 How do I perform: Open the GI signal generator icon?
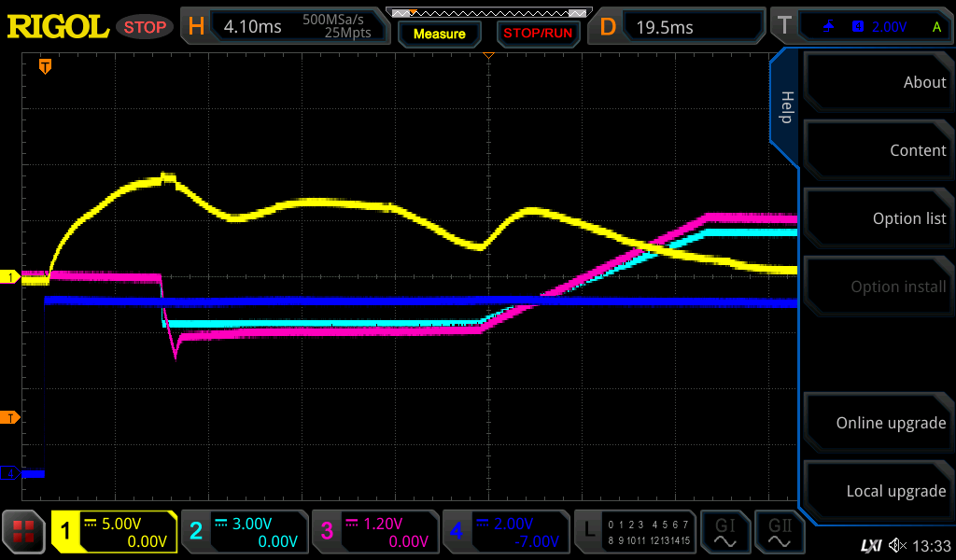(724, 532)
